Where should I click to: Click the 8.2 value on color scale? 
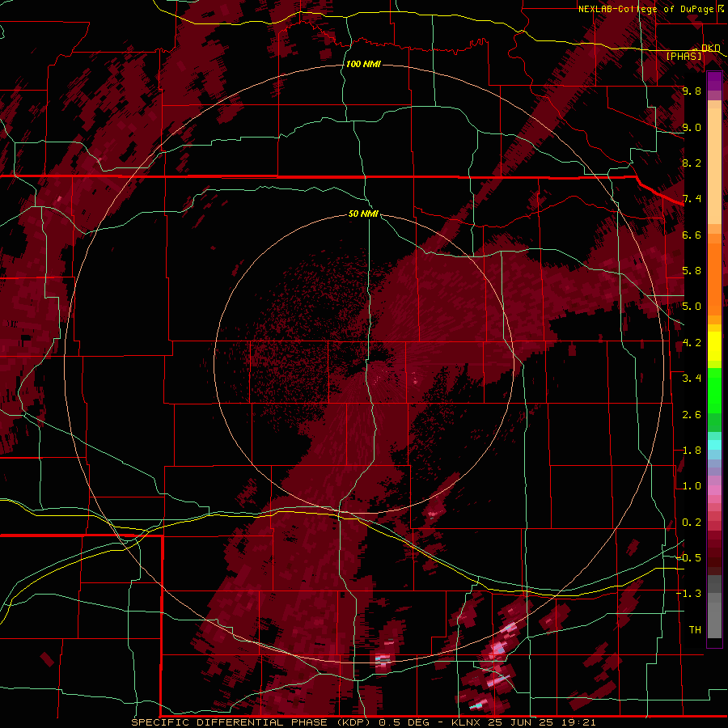(692, 163)
